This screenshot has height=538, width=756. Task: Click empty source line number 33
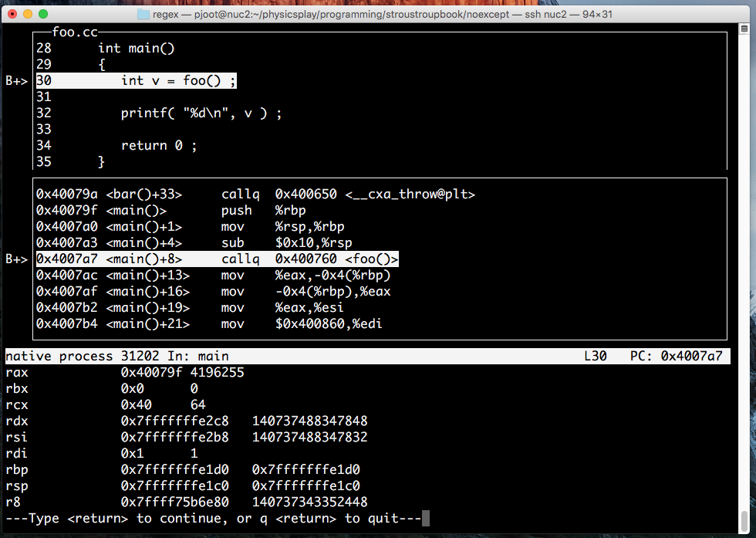click(x=44, y=130)
